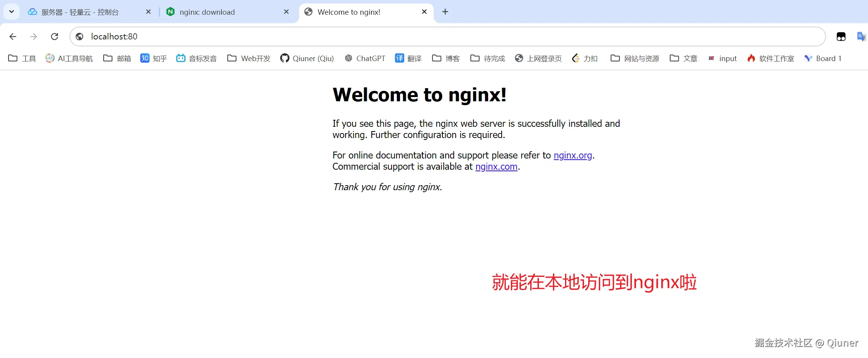Expand the Web开发 bookmark folder
Screen dimensions: 868x358
pos(249,58)
